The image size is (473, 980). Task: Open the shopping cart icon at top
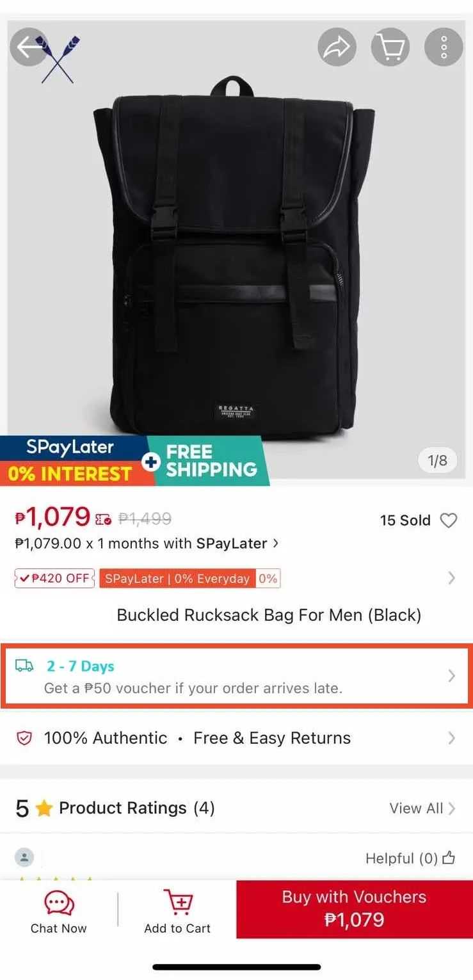(x=390, y=47)
